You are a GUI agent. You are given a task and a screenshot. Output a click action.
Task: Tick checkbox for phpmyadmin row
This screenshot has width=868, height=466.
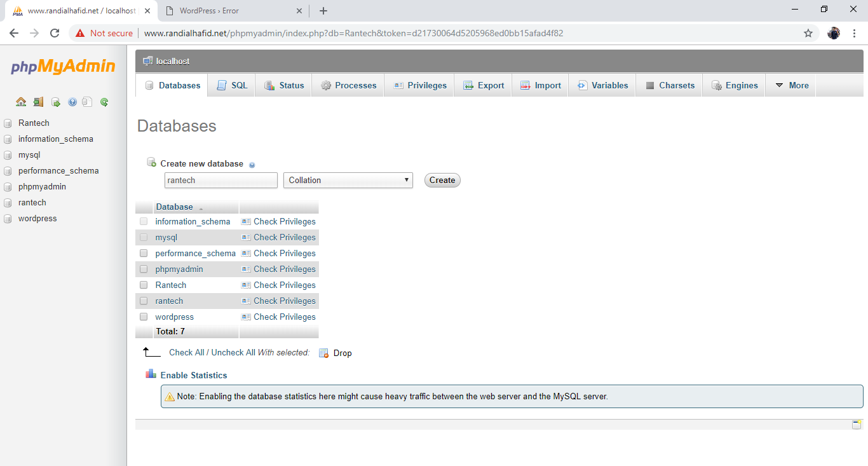coord(144,269)
